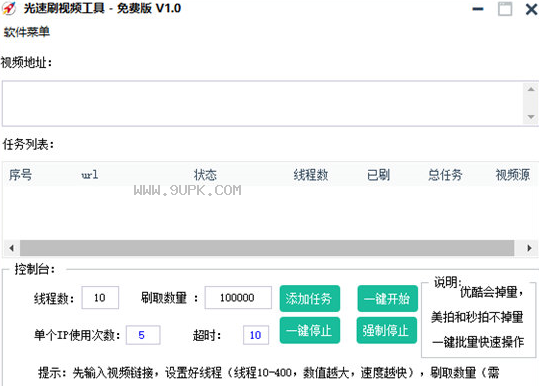539x386 pixels.
Task: Click the 一键开始 button
Action: click(387, 298)
